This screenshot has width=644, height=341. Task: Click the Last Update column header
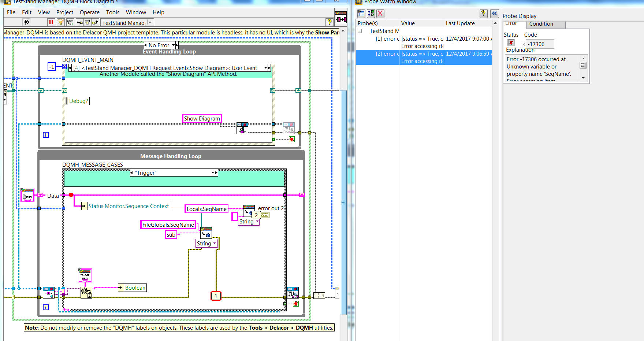tap(468, 23)
